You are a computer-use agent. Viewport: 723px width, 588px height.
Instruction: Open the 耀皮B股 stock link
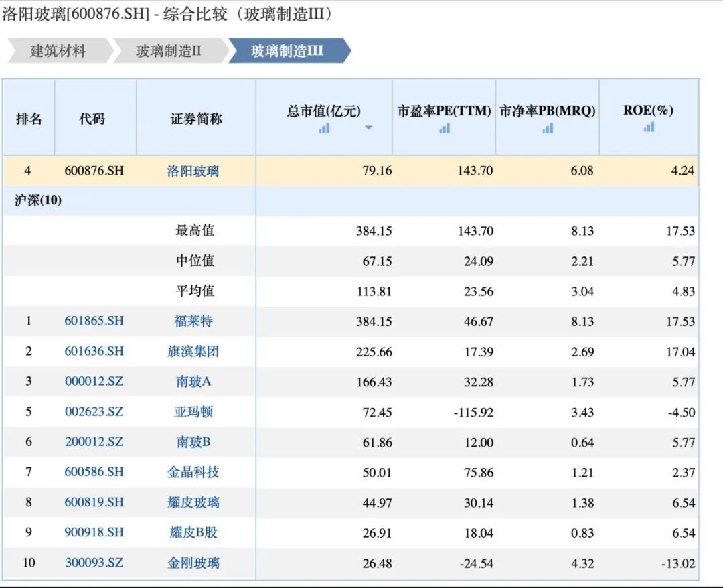[193, 532]
